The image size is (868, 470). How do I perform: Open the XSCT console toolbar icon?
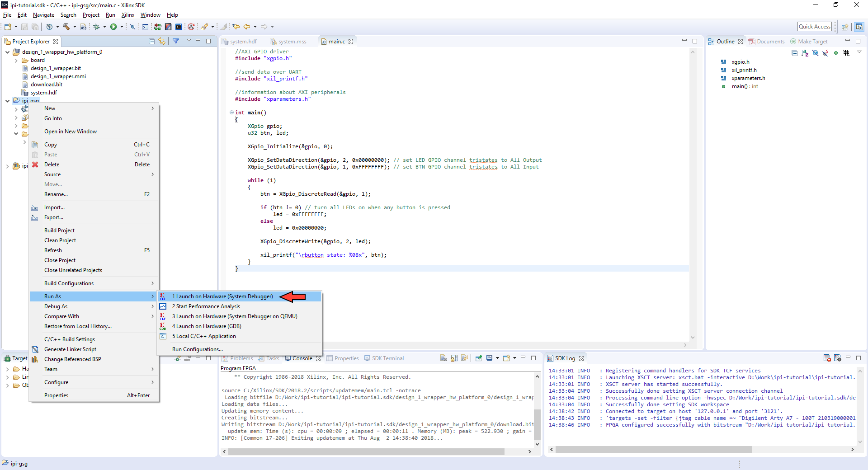click(x=179, y=27)
